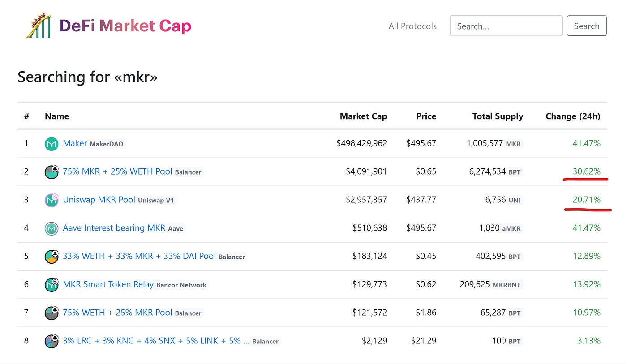The height and width of the screenshot is (364, 627).
Task: Click the $21.29 price value
Action: pyautogui.click(x=424, y=341)
